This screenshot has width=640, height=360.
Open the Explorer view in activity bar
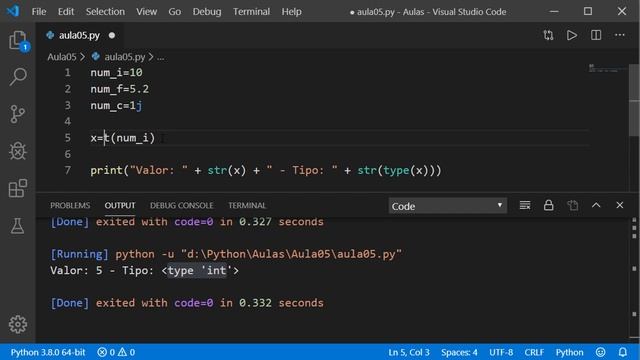(x=18, y=40)
